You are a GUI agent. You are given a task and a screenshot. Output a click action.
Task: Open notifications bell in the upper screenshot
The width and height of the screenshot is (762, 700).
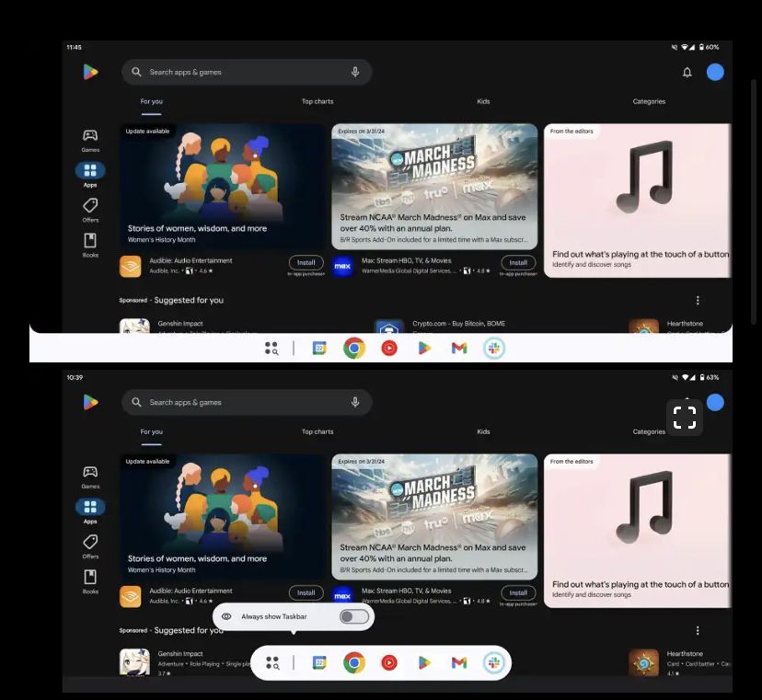pyautogui.click(x=687, y=73)
